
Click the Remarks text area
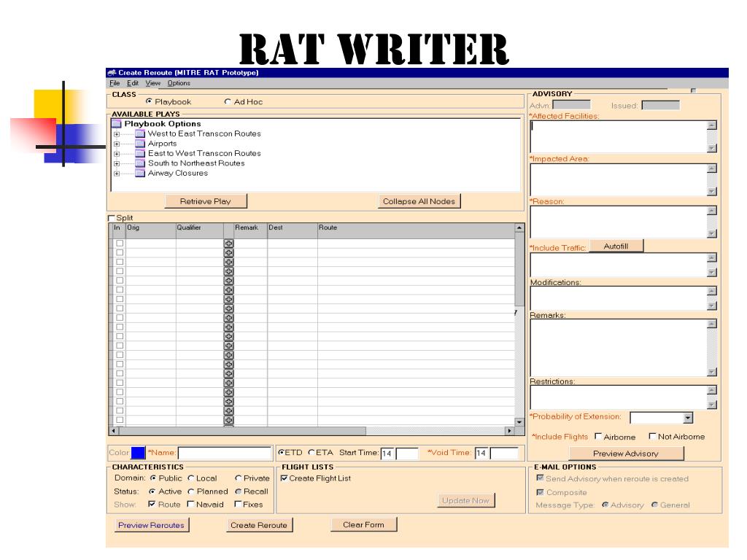click(619, 348)
